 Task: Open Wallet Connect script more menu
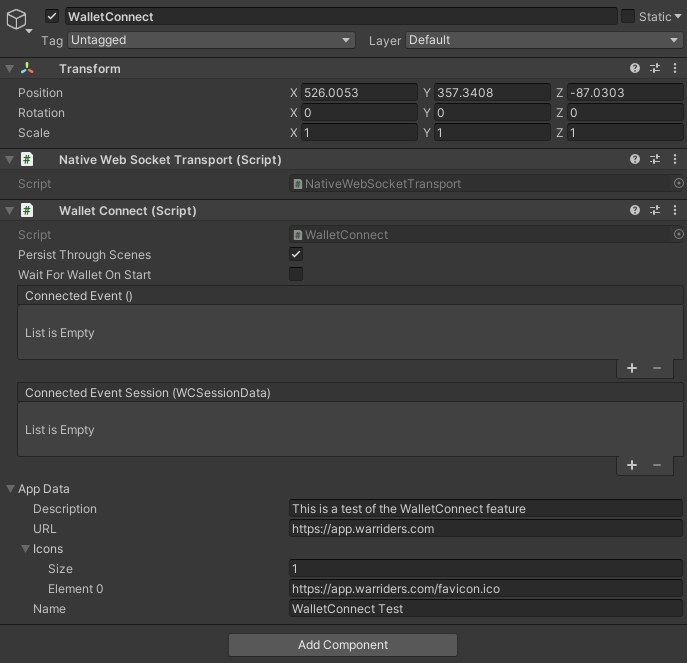pyautogui.click(x=675, y=210)
